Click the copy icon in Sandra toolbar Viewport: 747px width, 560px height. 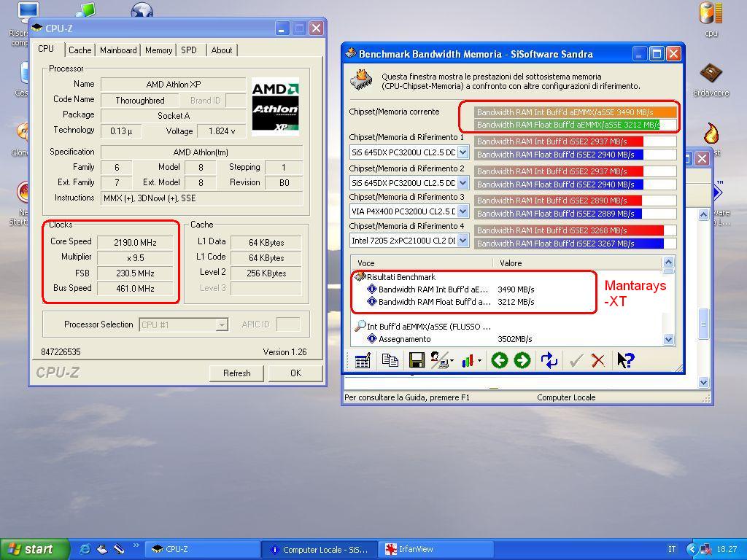[x=390, y=360]
